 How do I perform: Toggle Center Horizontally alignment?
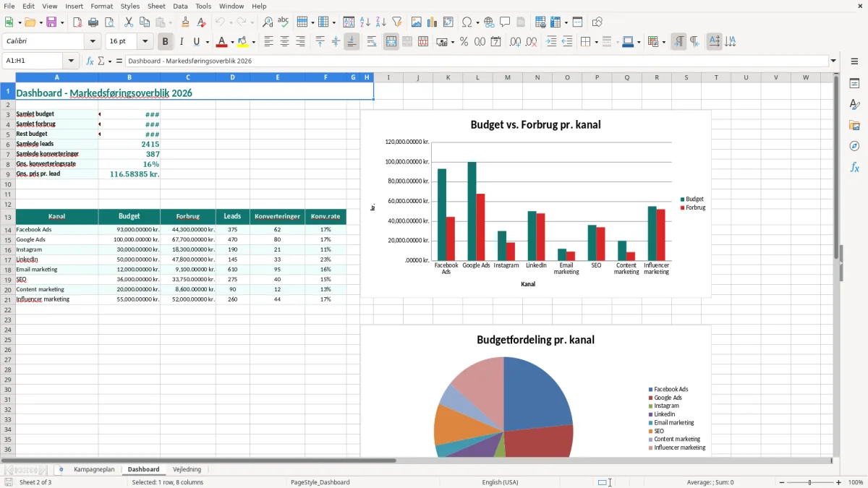tap(284, 42)
